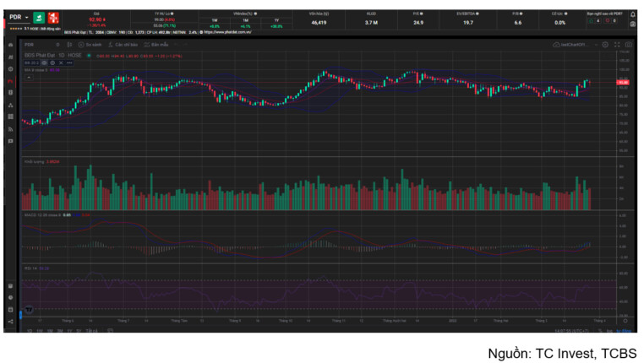
Task: Click the green buy icon next to PDR
Action: [39, 17]
